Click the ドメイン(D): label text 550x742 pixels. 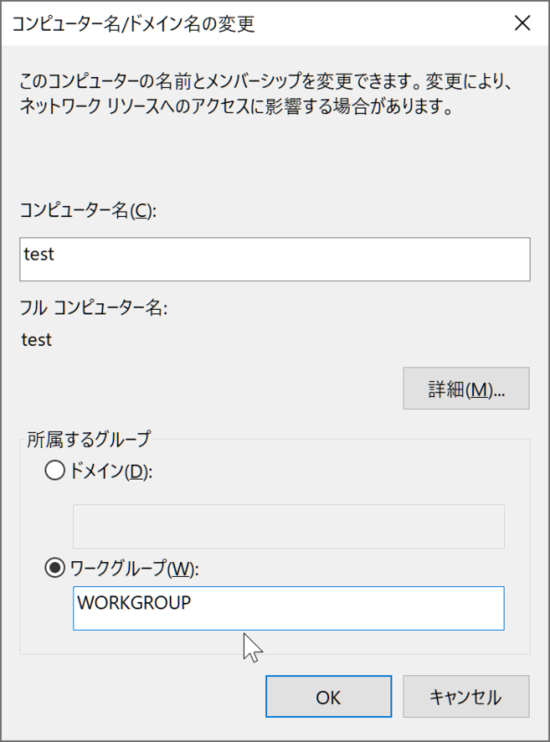pos(111,471)
